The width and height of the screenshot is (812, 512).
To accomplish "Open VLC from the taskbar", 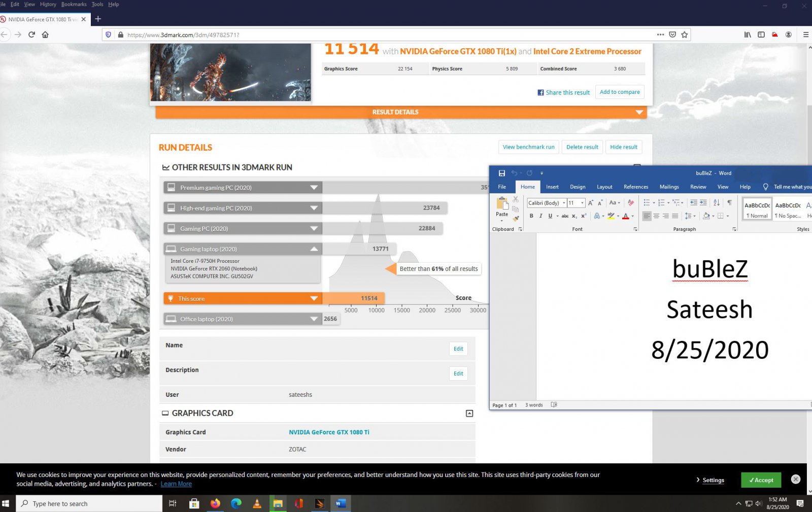I will 257,503.
